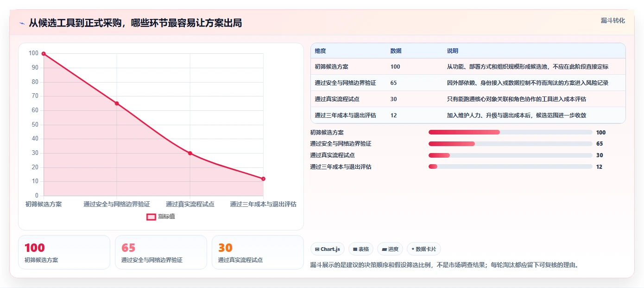Click the progress bar for 通过真实流程试点
Viewport: 644px width, 288px height.
[x=511, y=155]
